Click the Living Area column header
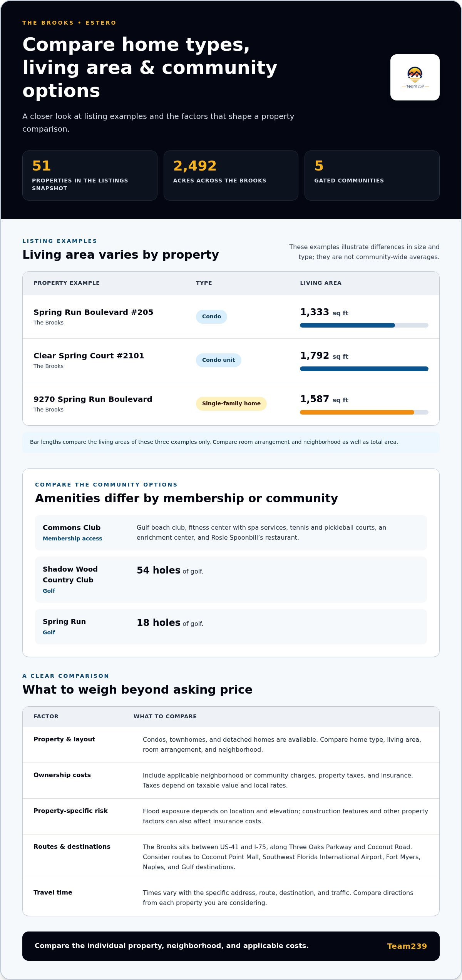The image size is (462, 980). [321, 283]
